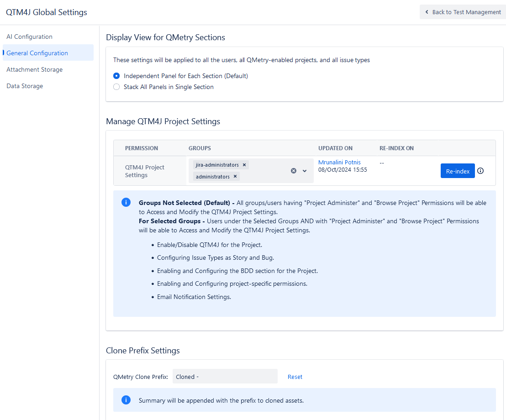Select Independent Panel for Each Section
Viewport: 506px width, 420px height.
pos(116,76)
